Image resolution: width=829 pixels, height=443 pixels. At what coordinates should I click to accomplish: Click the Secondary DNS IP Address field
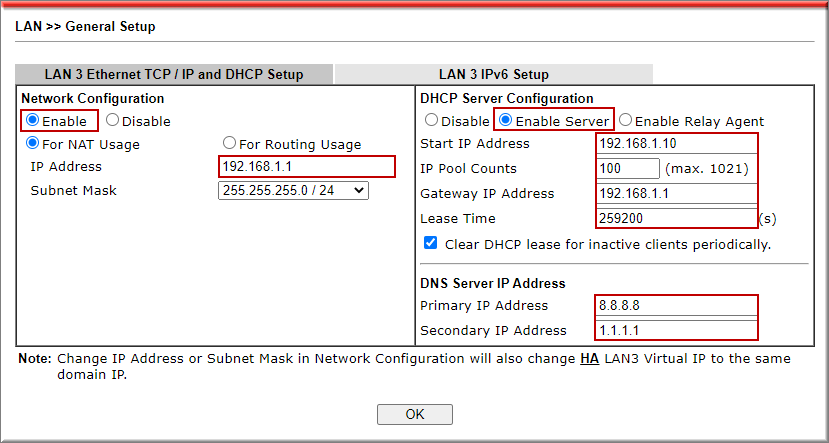pyautogui.click(x=675, y=330)
